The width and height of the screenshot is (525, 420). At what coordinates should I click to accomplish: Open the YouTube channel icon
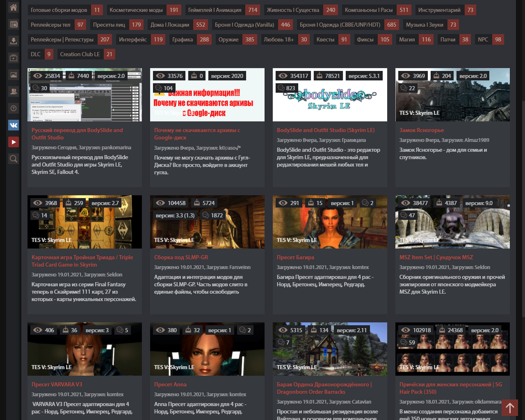(14, 142)
